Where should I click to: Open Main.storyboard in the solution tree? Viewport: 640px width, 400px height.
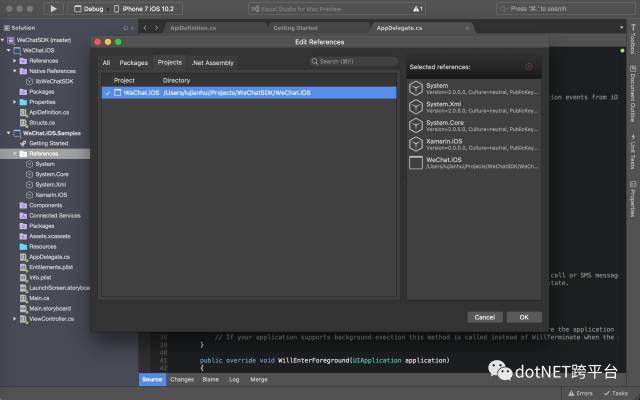click(50, 308)
